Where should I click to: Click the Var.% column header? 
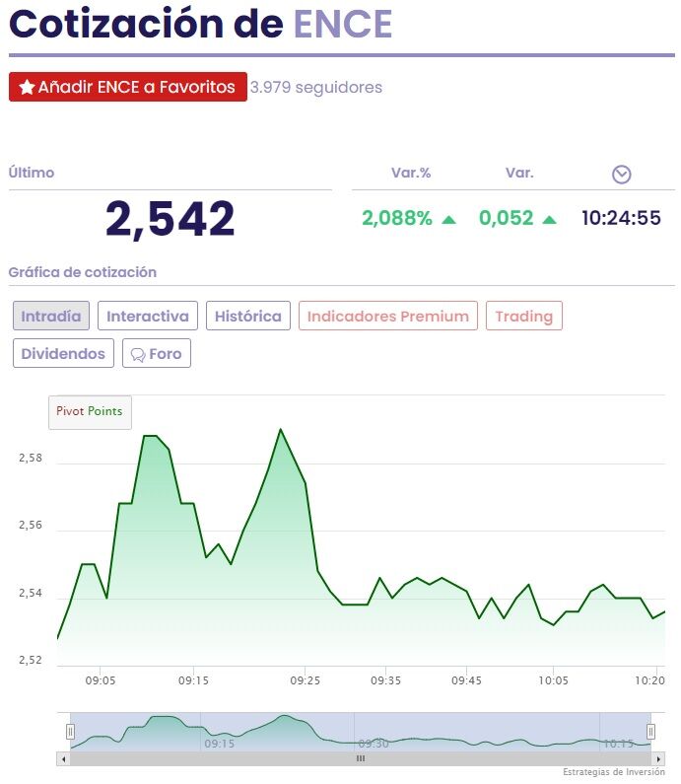(411, 173)
